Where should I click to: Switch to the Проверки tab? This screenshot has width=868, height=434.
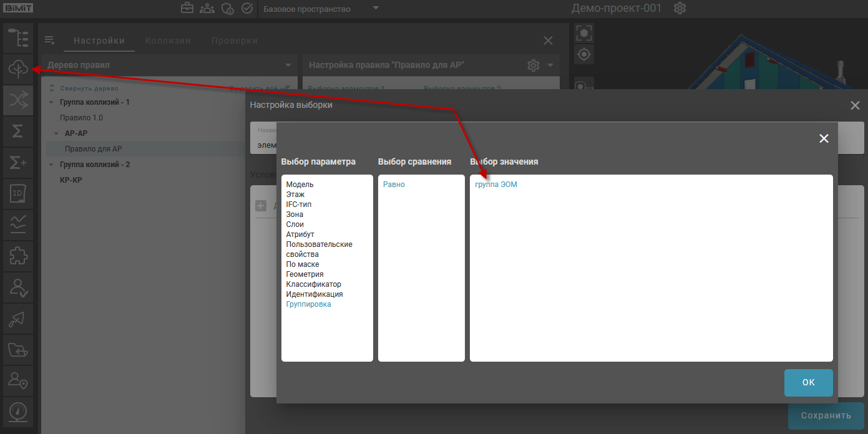[x=234, y=41]
